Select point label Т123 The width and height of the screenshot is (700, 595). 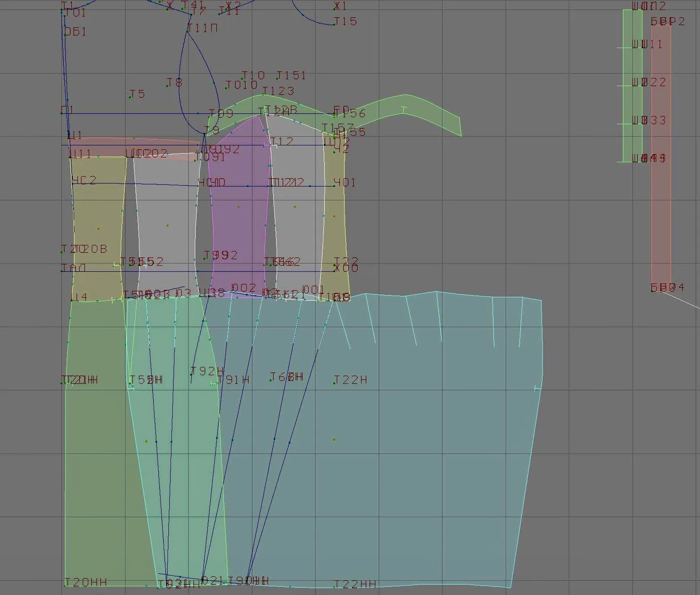pyautogui.click(x=279, y=91)
